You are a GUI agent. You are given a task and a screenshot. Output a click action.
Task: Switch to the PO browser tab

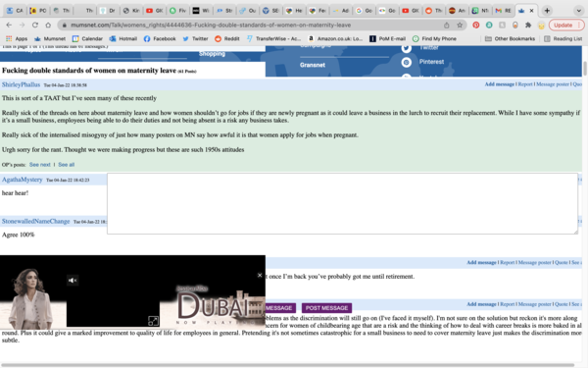(38, 11)
